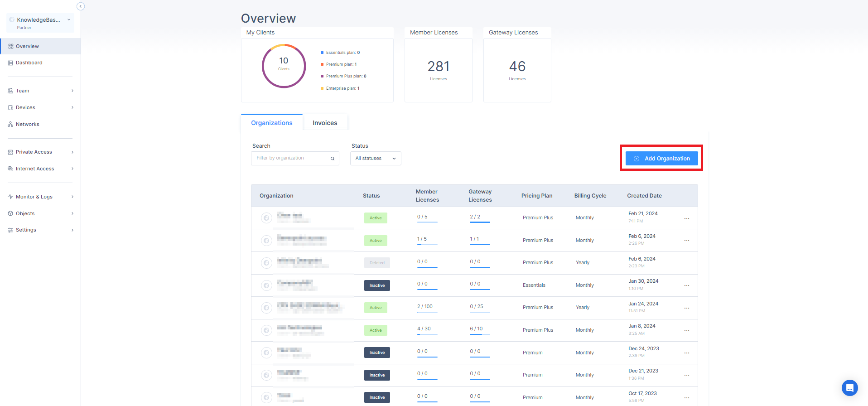Open row actions for Jan 30, 2024 organization
868x406 pixels.
[x=687, y=285]
